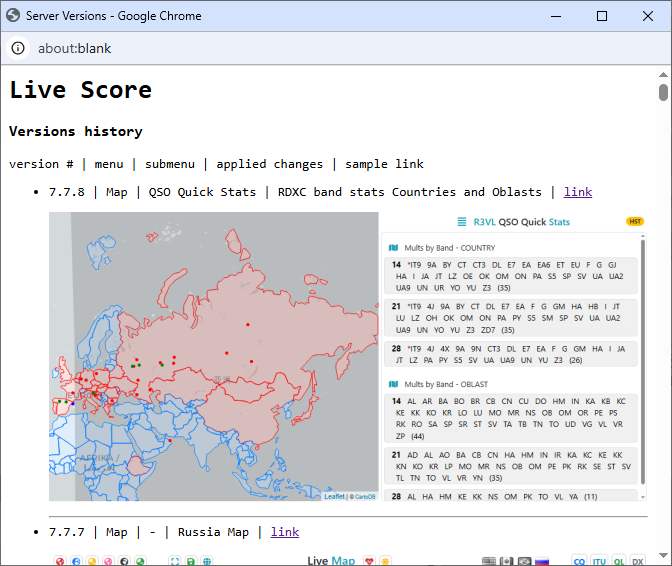Screen dimensions: 672x566
Task: Click the heart icon next to Live Map
Action: pyautogui.click(x=369, y=561)
